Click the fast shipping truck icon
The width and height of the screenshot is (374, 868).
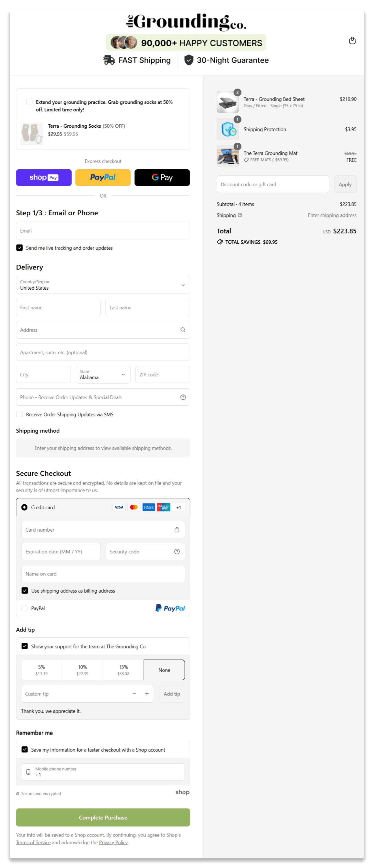(109, 60)
